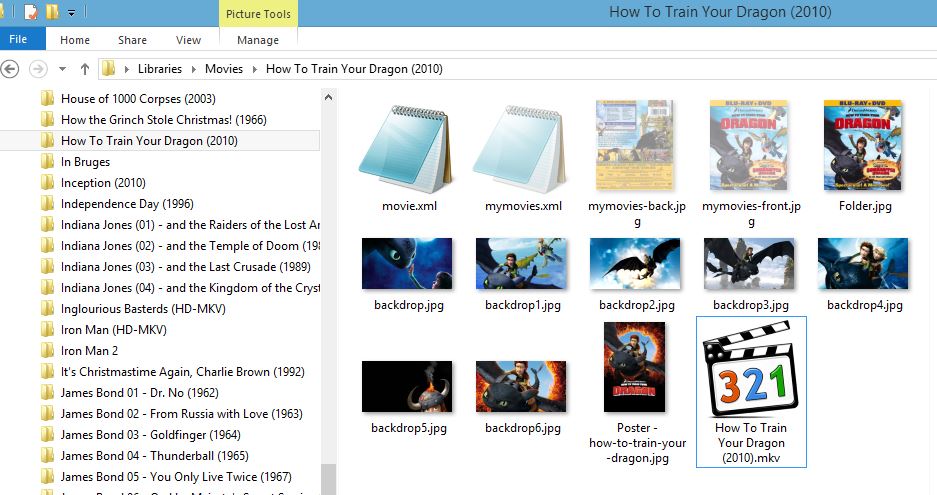The height and width of the screenshot is (495, 937).
Task: Open James Bond 05 - You Only Live Twice
Action: pyautogui.click(x=176, y=476)
